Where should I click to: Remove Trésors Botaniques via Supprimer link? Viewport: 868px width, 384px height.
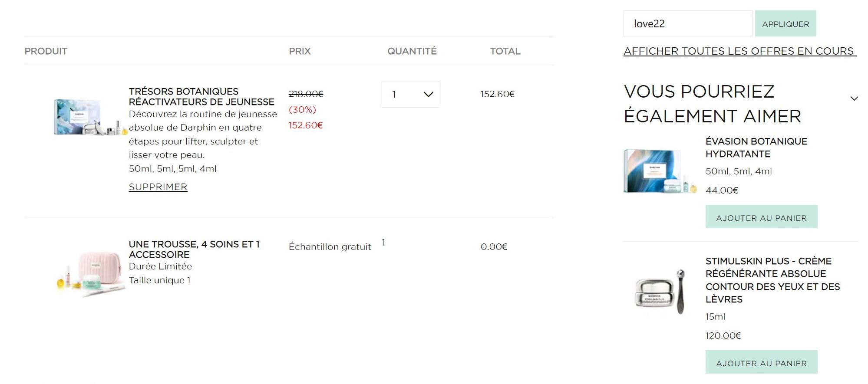[x=158, y=187]
